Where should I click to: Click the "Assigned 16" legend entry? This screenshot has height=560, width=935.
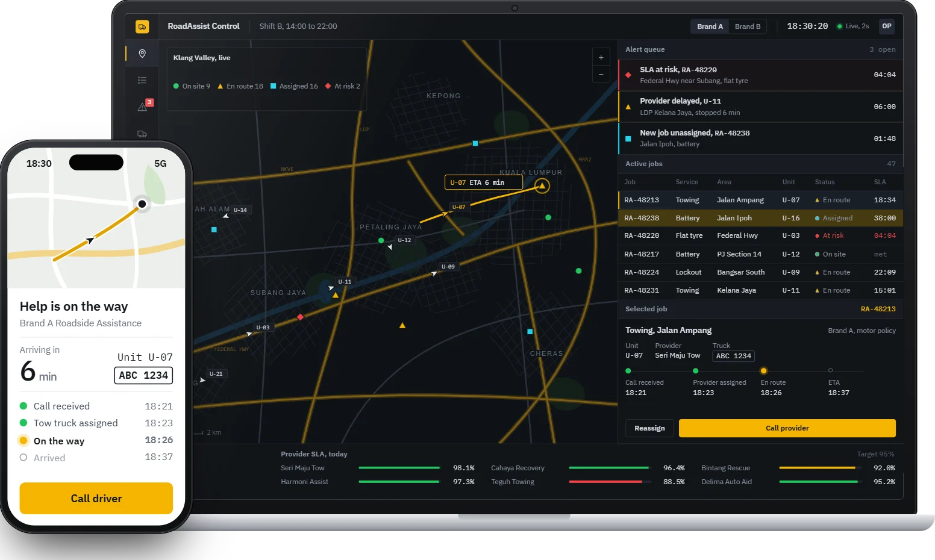[x=294, y=86]
